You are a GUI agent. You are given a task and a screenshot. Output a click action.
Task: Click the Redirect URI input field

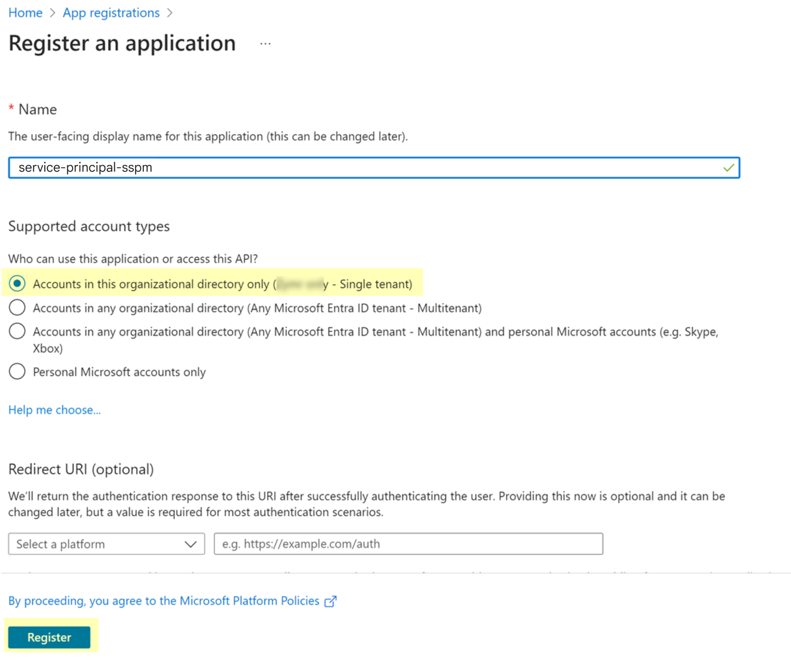pos(408,544)
